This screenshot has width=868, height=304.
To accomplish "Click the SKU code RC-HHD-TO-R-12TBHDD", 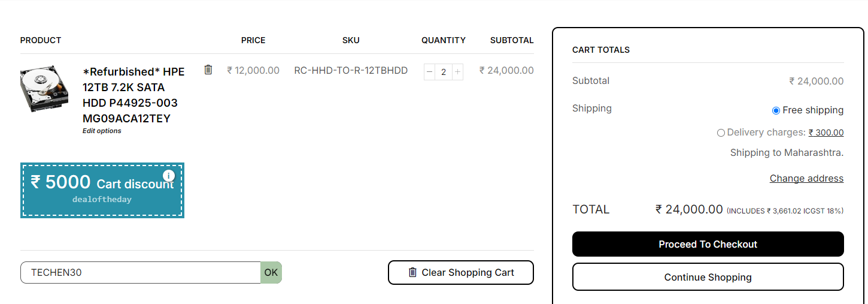I will point(351,70).
